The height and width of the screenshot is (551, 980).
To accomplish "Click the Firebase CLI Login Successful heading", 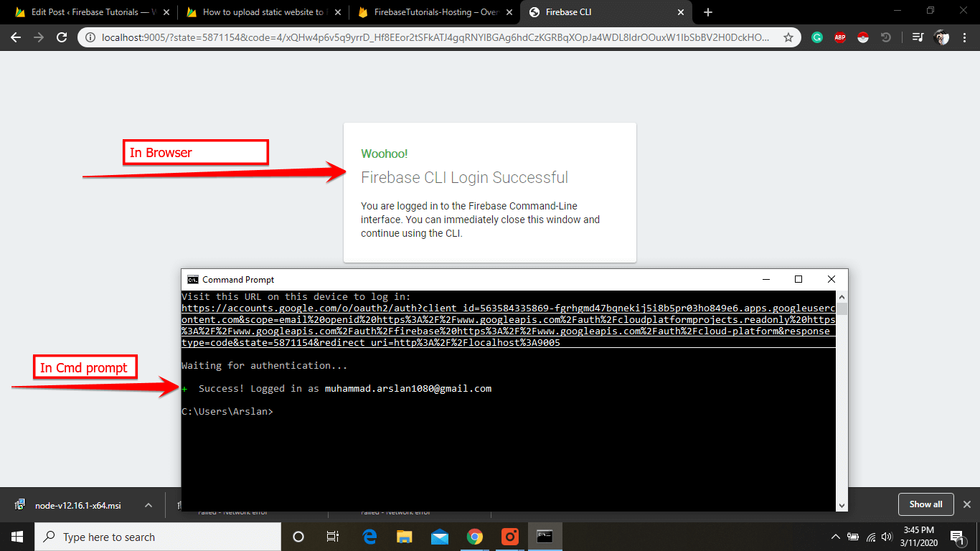I will tap(464, 178).
